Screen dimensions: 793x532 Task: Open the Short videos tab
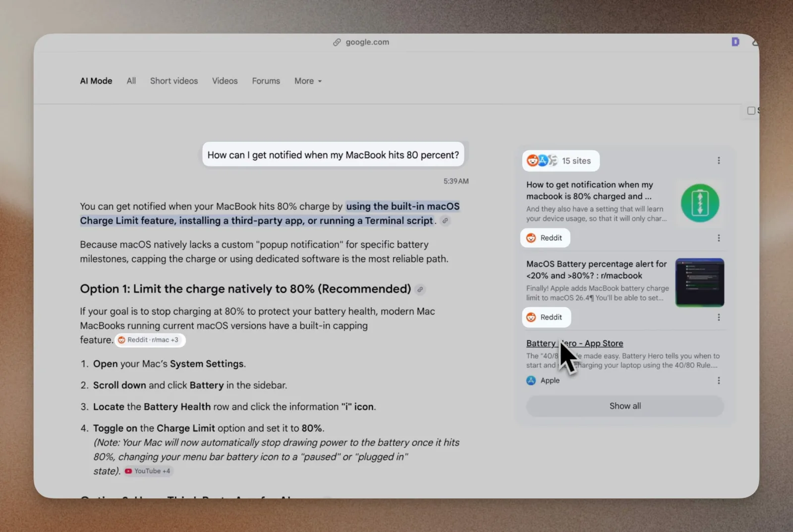174,81
